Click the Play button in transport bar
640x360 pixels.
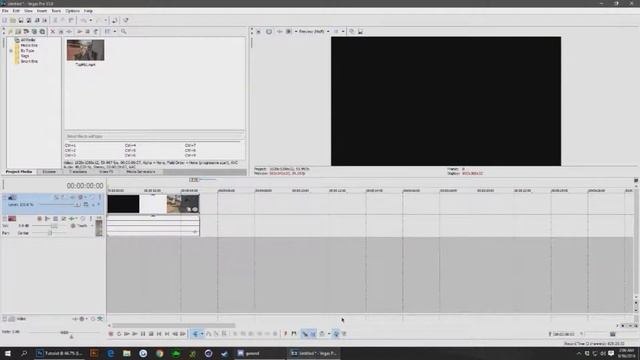pyautogui.click(x=134, y=334)
